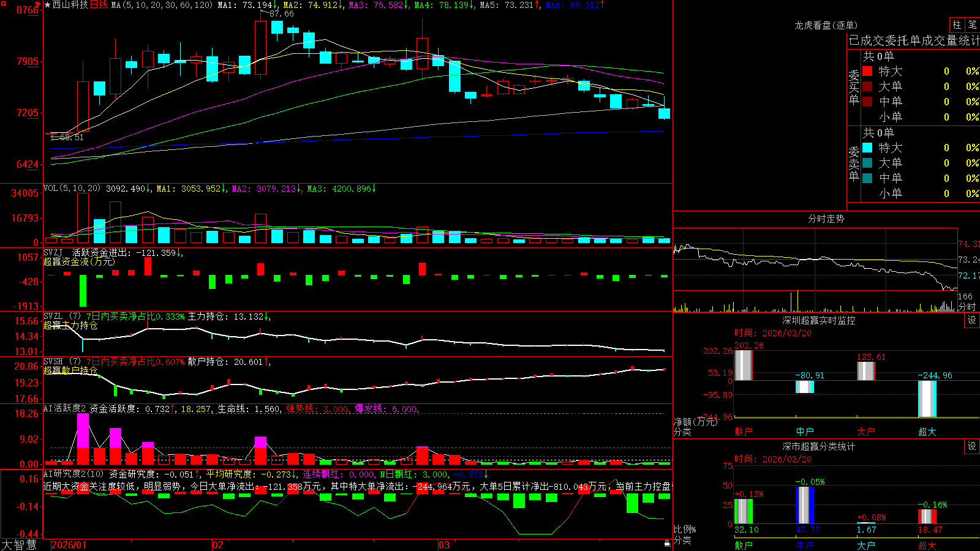Click the AI研究度2(10) indicator label
Viewport: 980px width, 551px height.
[x=74, y=474]
